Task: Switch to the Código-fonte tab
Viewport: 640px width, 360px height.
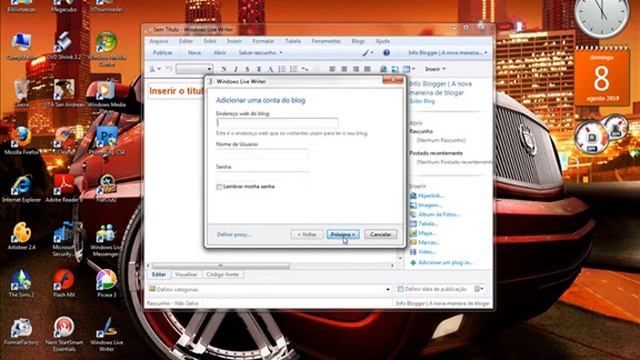Action: tap(222, 274)
